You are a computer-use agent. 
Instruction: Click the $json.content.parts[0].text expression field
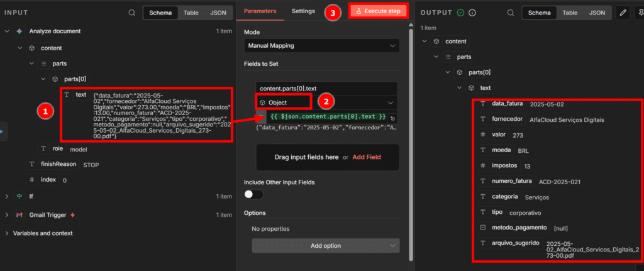pyautogui.click(x=327, y=117)
